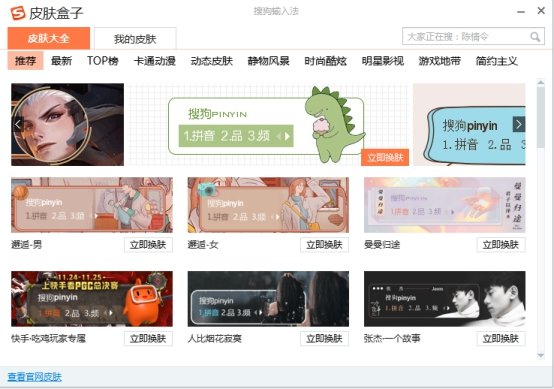Open the 邂逅-女 skin thumbnail
Screen dimensions: 554x389
pos(268,205)
